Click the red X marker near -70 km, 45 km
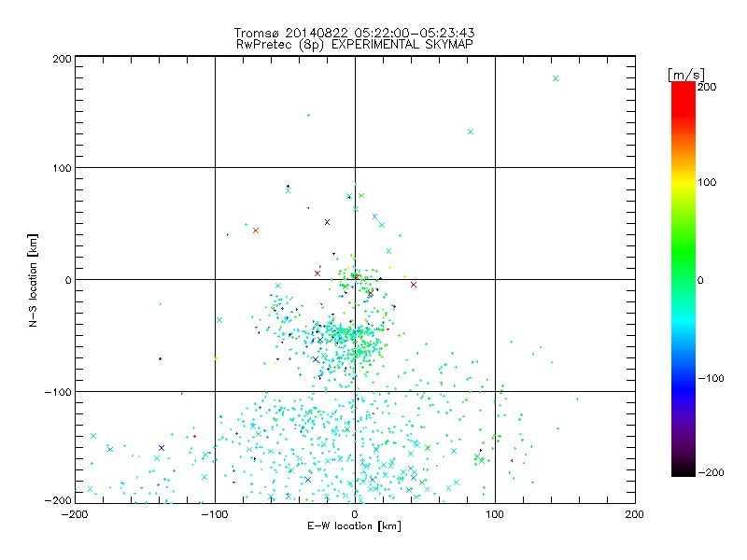The image size is (747, 560). click(x=256, y=231)
